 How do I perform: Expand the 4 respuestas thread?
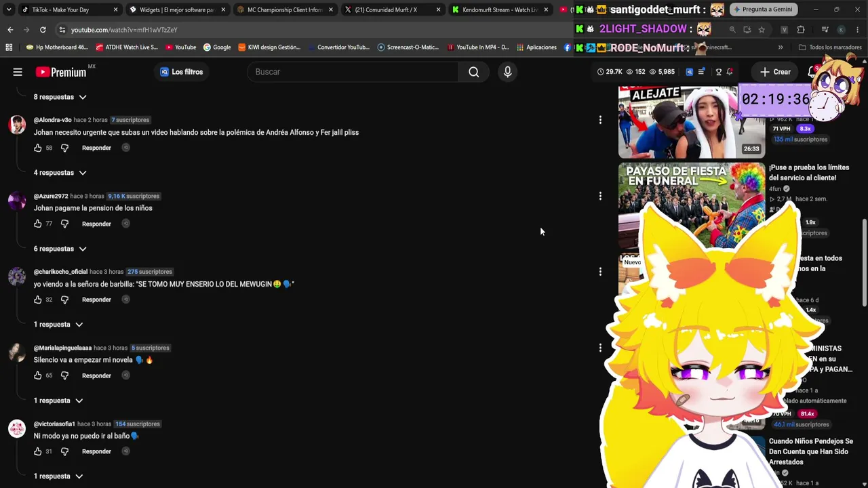point(60,173)
